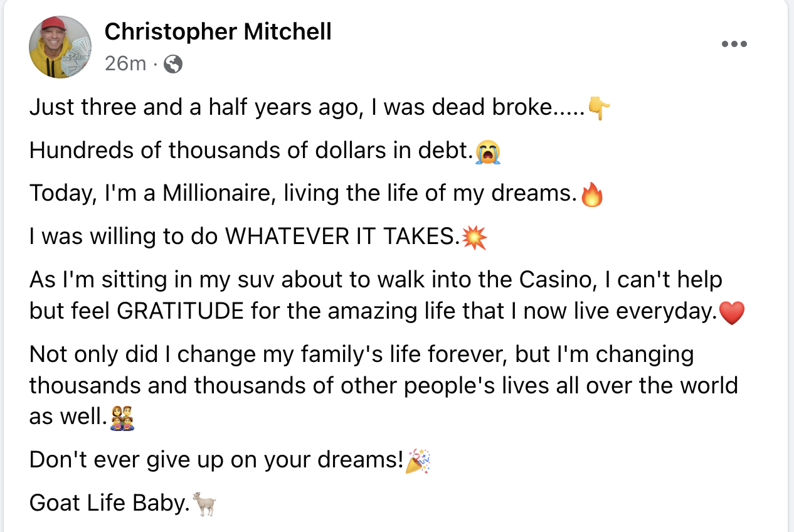Click the 'Hundreds of thousands of dollars' sentence
The image size is (794, 532).
pyautogui.click(x=251, y=151)
